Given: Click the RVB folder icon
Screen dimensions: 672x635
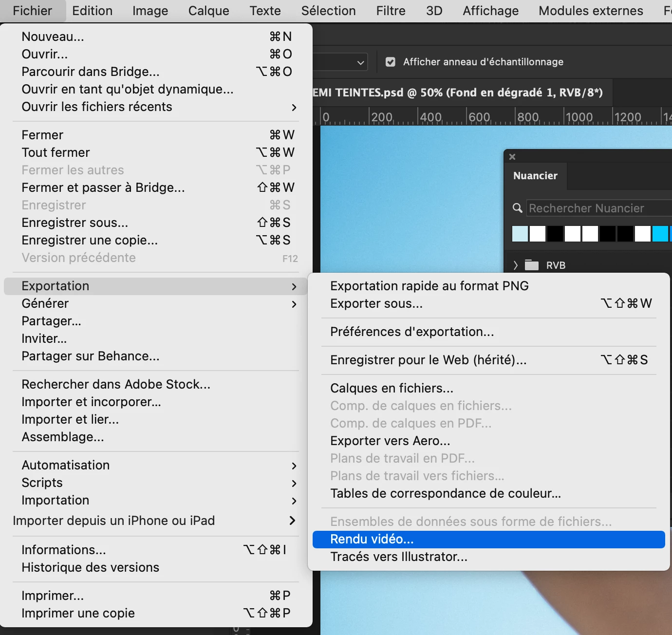Looking at the screenshot, I should point(532,265).
